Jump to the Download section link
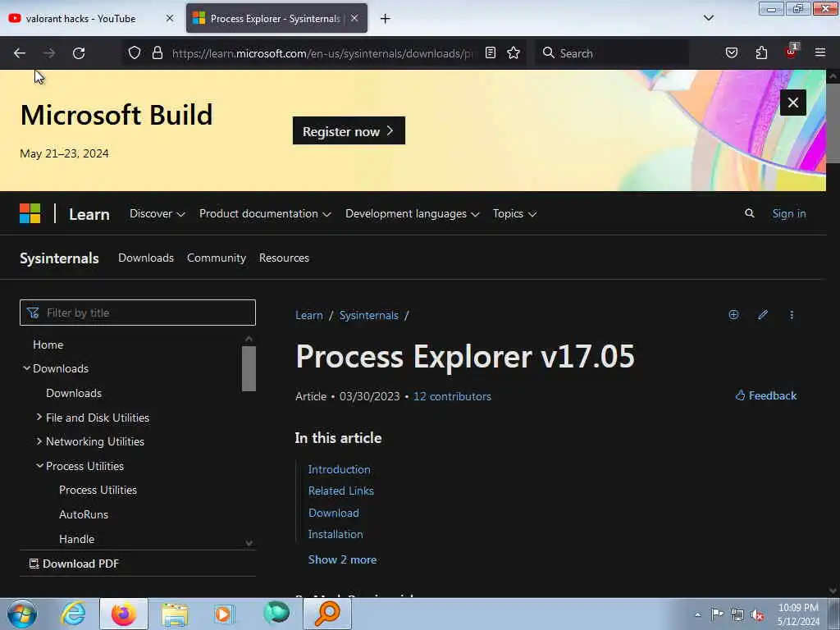Image resolution: width=840 pixels, height=630 pixels. [x=333, y=513]
